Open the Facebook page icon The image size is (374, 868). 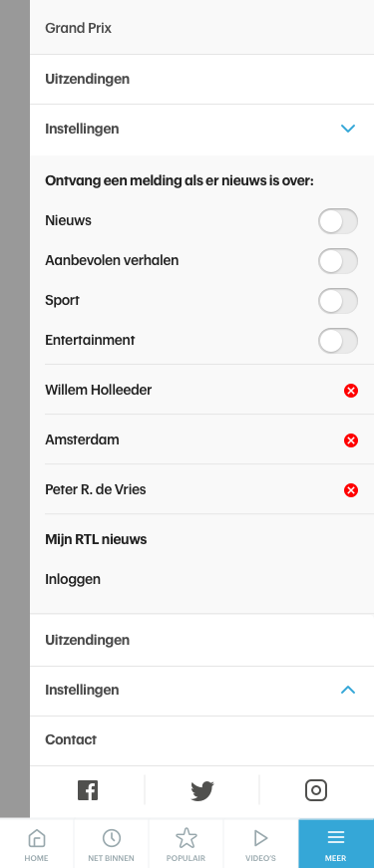[x=88, y=790]
